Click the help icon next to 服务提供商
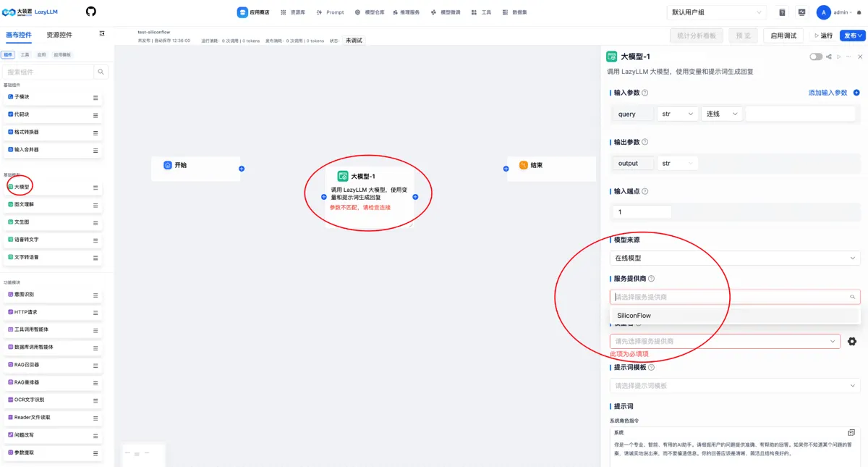Screen dimensions: 868x467 [x=652, y=279]
